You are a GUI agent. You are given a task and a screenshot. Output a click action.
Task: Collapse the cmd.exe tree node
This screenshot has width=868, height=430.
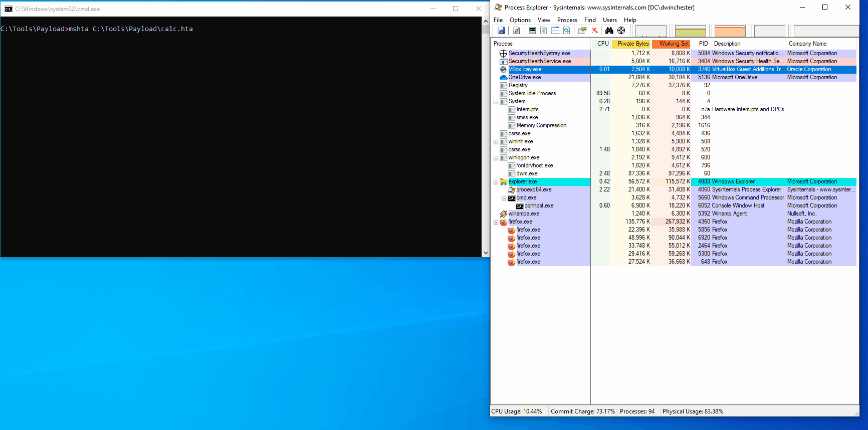tap(504, 198)
